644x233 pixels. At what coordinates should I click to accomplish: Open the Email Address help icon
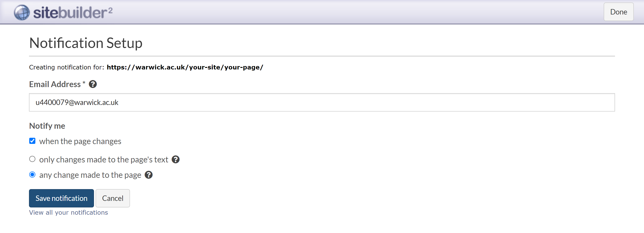93,84
